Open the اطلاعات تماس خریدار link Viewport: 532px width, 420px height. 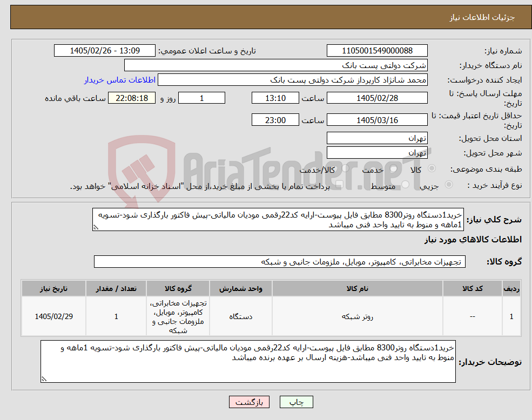click(x=120, y=80)
